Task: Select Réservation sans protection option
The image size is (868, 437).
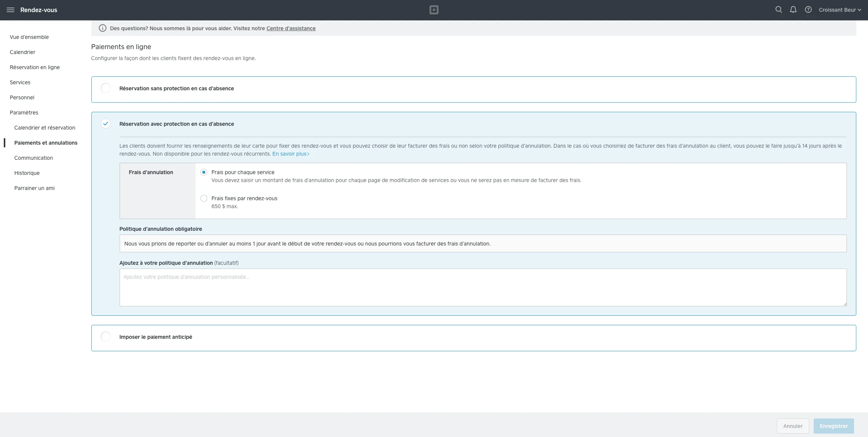Action: pyautogui.click(x=106, y=88)
